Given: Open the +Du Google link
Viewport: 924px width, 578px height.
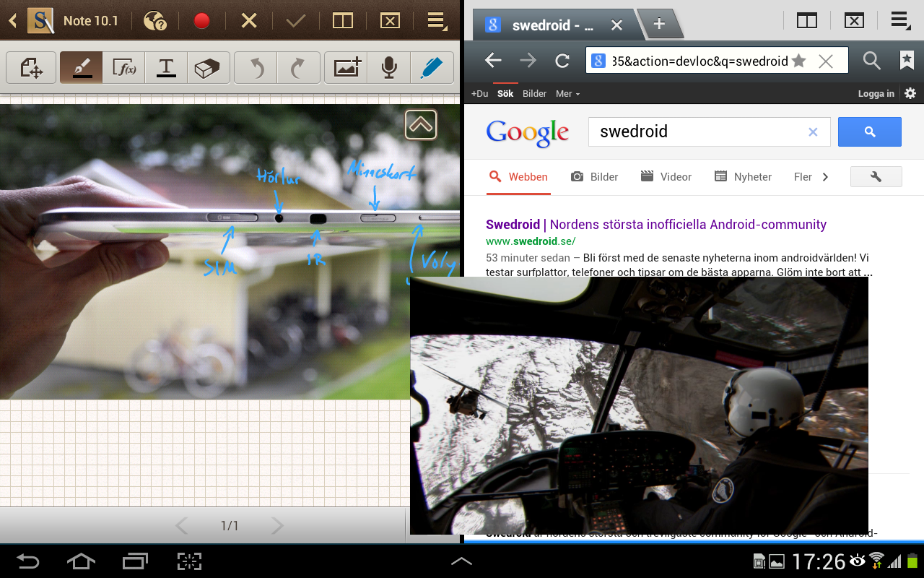Looking at the screenshot, I should [479, 94].
